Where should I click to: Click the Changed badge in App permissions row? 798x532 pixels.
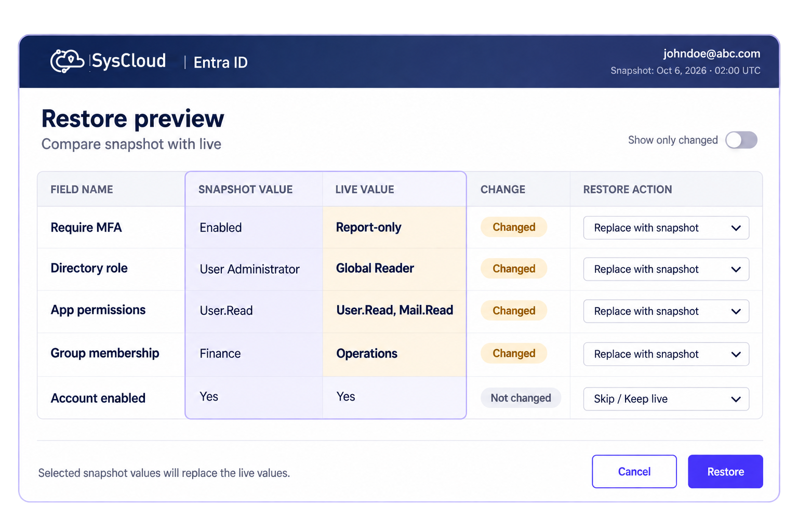514,311
